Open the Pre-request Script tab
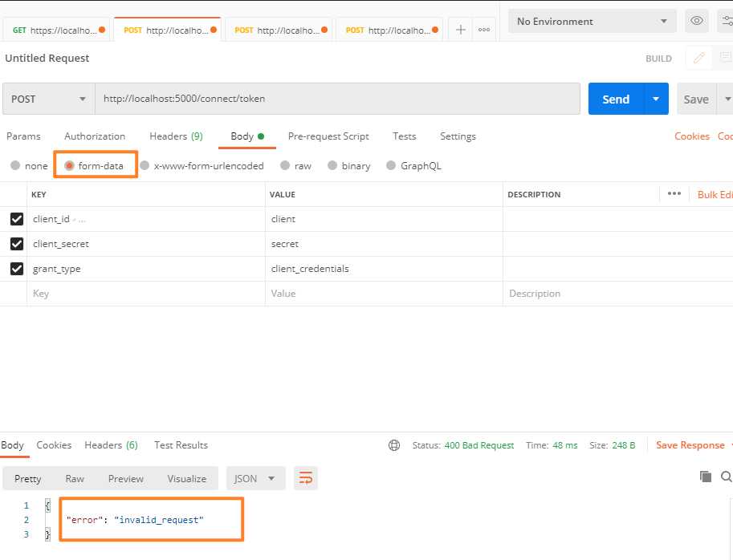Screen dimensions: 733x560 [x=328, y=136]
